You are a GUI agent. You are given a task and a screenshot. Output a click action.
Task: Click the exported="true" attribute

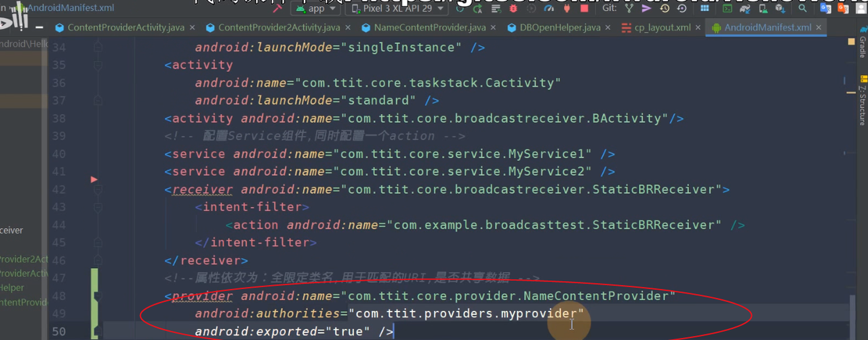coord(283,331)
